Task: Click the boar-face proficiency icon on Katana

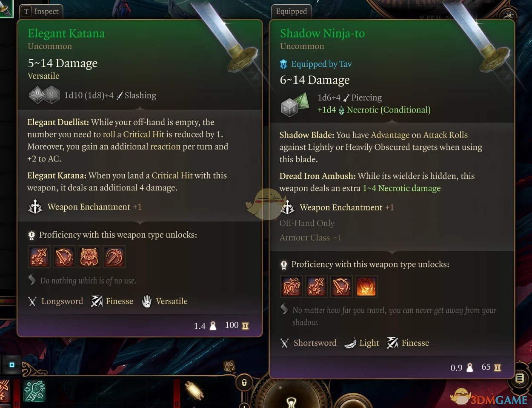Action: [89, 257]
